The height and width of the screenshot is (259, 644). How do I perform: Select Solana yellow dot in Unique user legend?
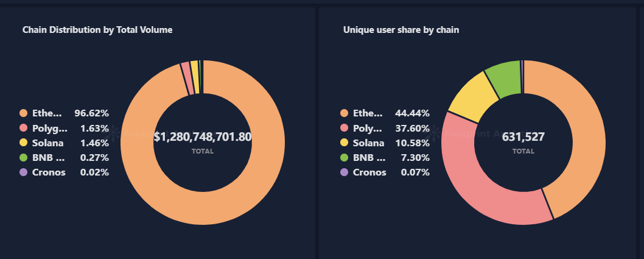click(x=344, y=143)
